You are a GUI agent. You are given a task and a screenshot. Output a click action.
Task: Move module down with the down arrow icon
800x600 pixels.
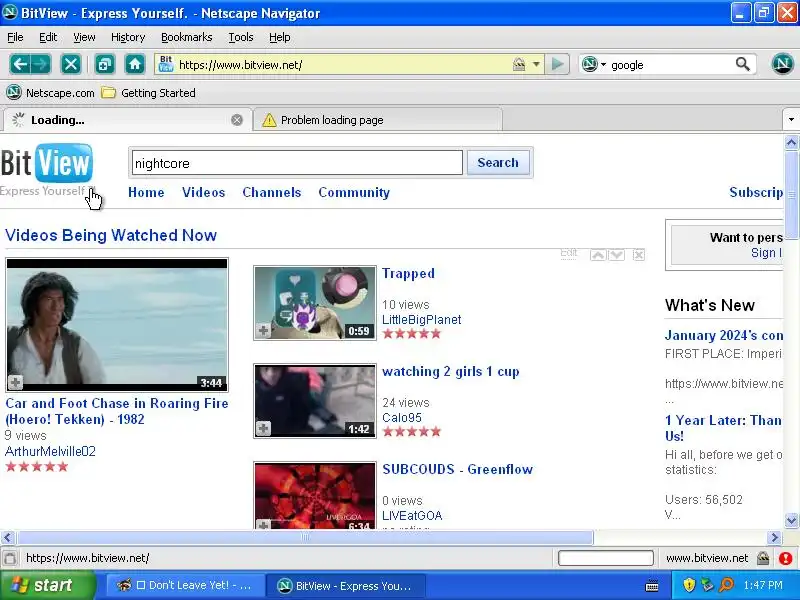click(616, 255)
